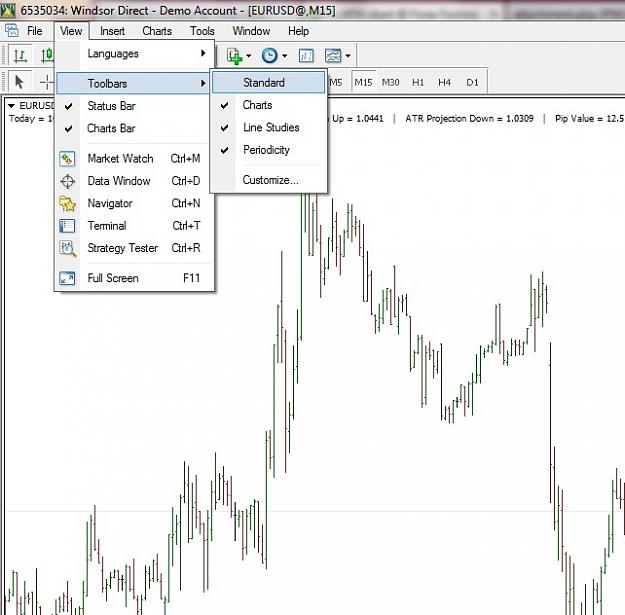Click the document icon left of File
The width and height of the screenshot is (625, 615).
pyautogui.click(x=12, y=30)
